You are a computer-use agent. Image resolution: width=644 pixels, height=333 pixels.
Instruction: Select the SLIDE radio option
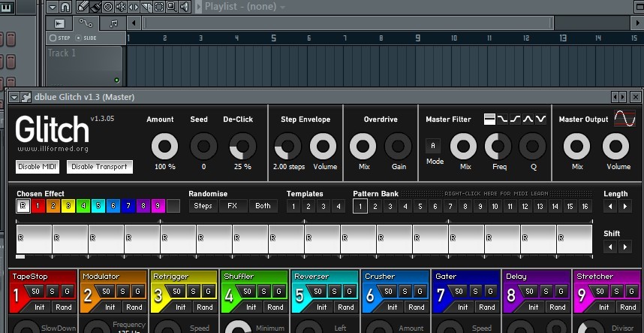(86, 38)
